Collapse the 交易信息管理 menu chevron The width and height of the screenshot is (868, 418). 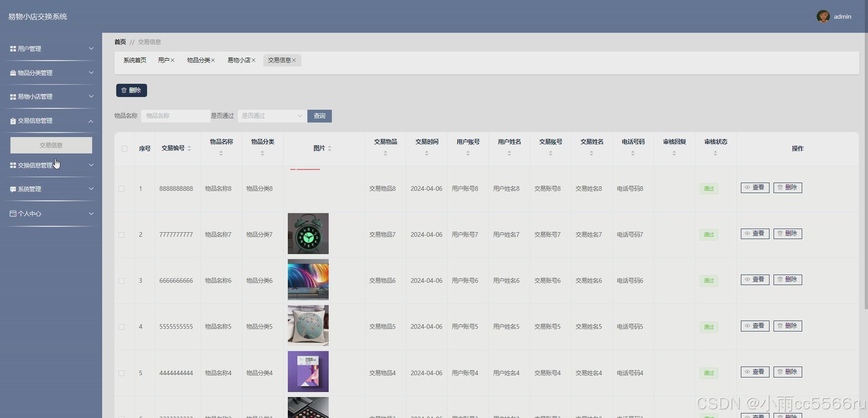tap(91, 121)
